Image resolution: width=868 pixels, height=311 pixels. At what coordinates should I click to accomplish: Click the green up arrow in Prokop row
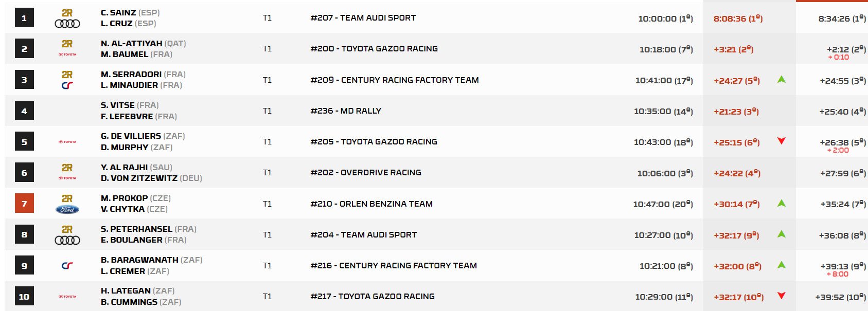click(x=782, y=204)
